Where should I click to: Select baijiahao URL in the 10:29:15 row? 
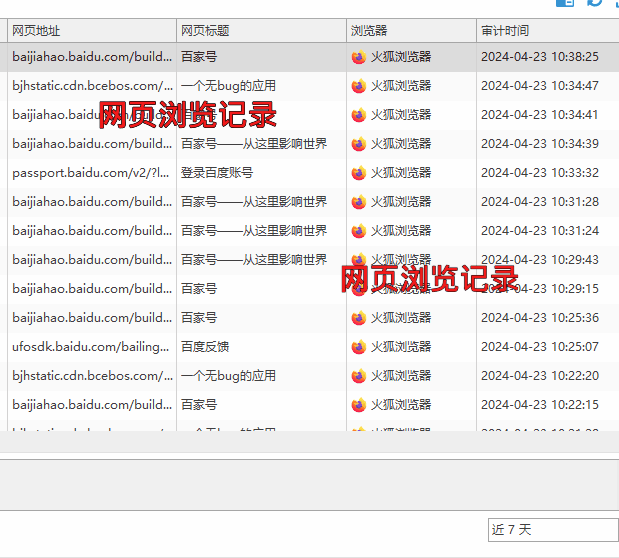[x=92, y=289]
